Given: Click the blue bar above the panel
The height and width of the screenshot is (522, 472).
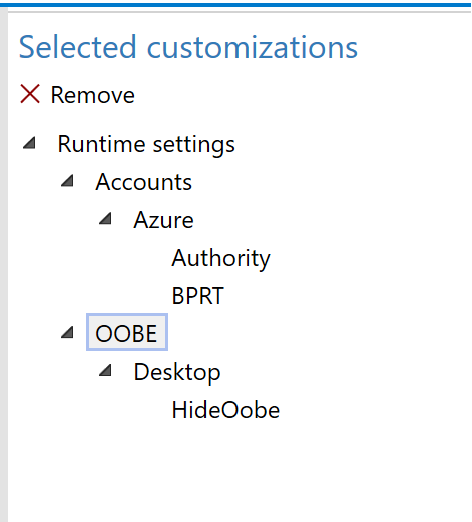Looking at the screenshot, I should pos(236,5).
